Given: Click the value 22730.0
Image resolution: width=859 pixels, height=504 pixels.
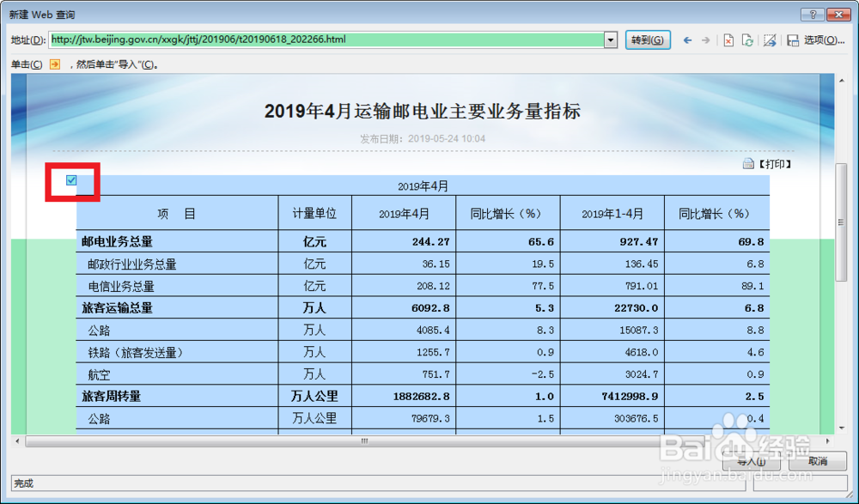Looking at the screenshot, I should (x=636, y=308).
